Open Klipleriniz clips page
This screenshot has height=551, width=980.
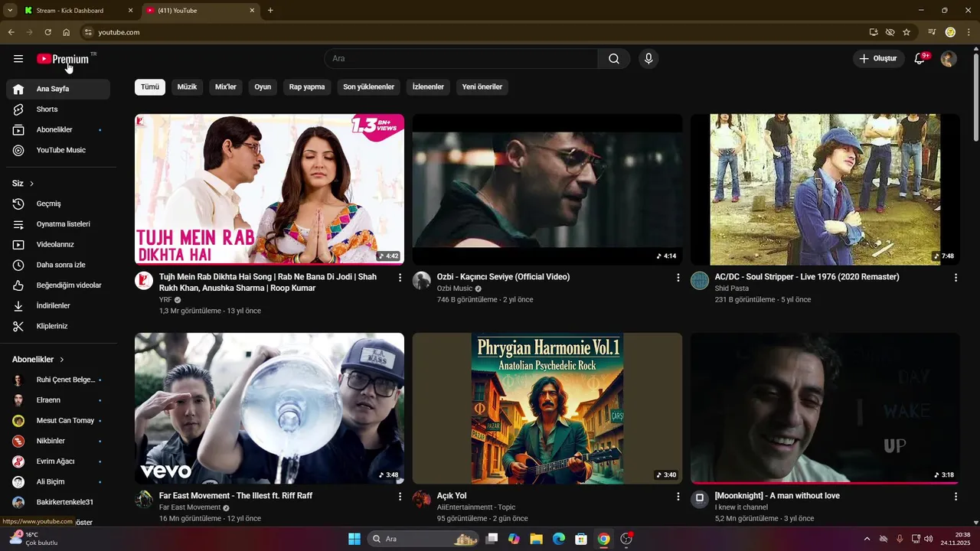(x=58, y=326)
